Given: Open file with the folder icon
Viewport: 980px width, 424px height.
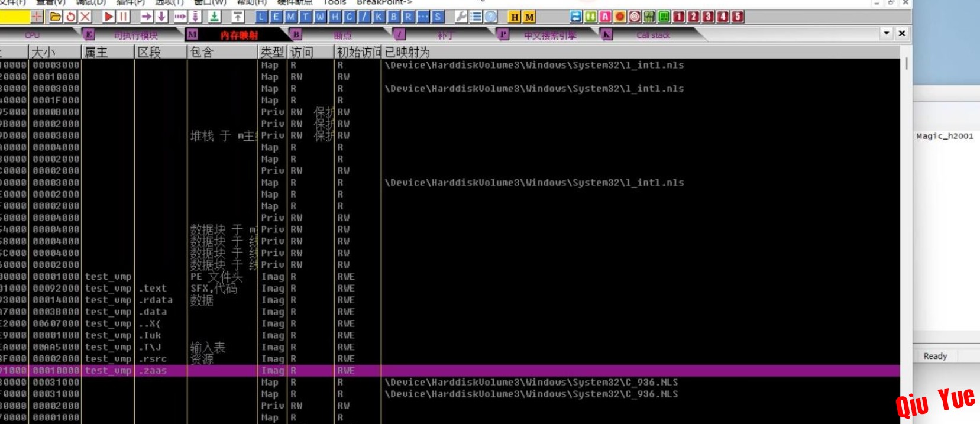Looking at the screenshot, I should (55, 17).
